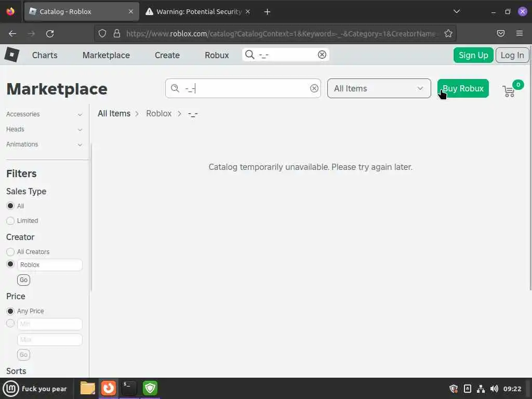Click the Max price input field
This screenshot has height=399, width=532.
49,340
